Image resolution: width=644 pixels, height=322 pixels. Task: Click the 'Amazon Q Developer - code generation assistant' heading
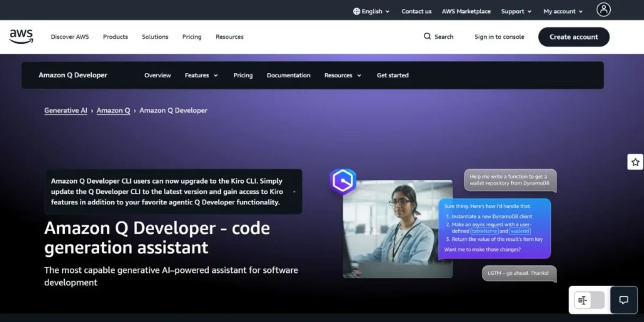coord(157,238)
